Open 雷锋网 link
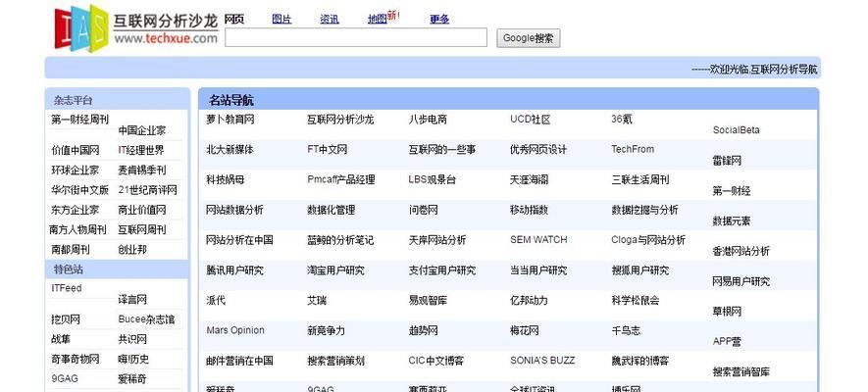The image size is (868, 392). coord(727,162)
